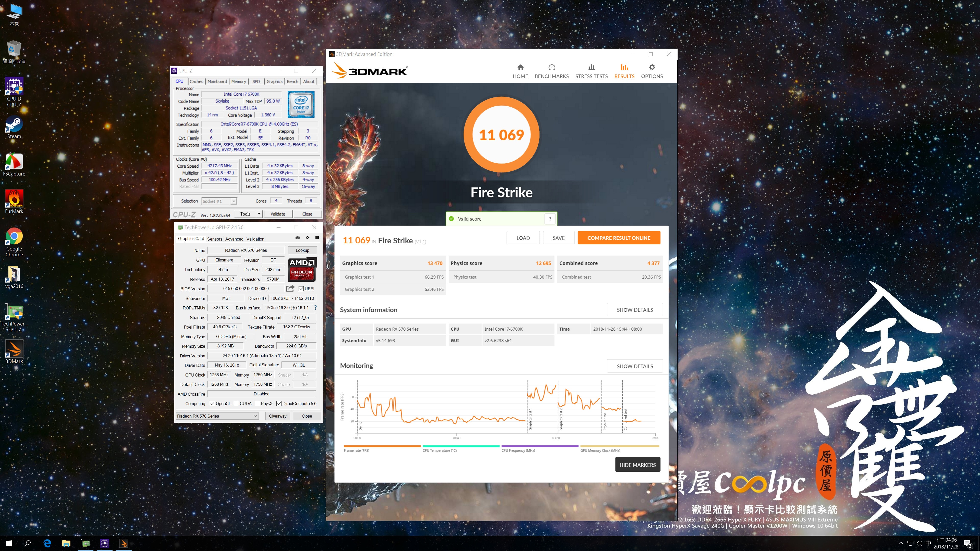Toggle the UEFI checkbox in GPU-Z
Image resolution: width=980 pixels, height=551 pixels.
tap(301, 289)
